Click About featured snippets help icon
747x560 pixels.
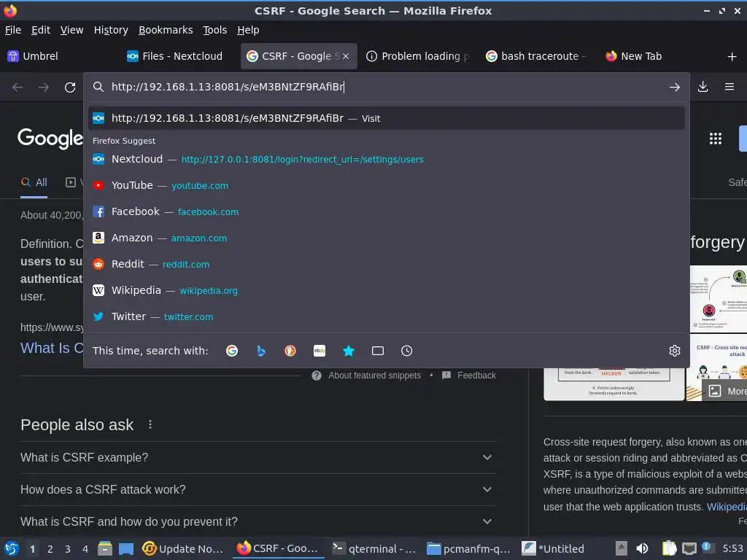tap(317, 376)
